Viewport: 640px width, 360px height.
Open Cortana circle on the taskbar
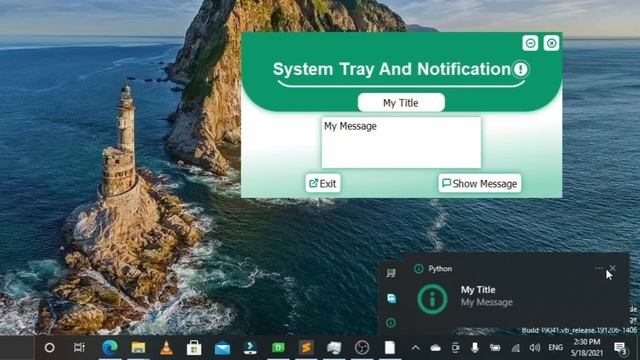(x=49, y=348)
